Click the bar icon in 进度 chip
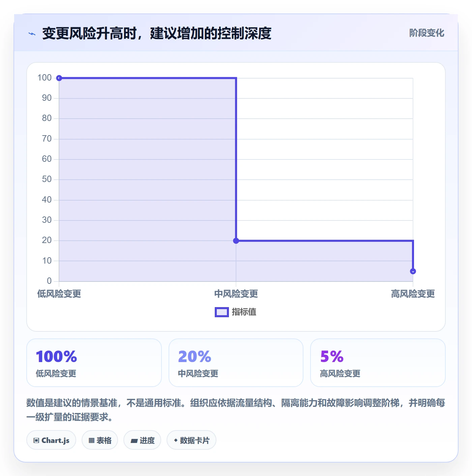This screenshot has height=476, width=472. [134, 441]
